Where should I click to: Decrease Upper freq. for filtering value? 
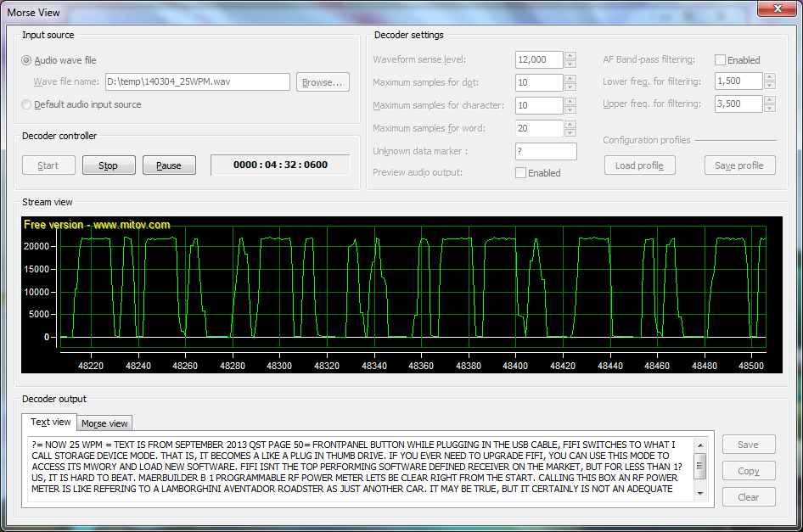click(769, 108)
